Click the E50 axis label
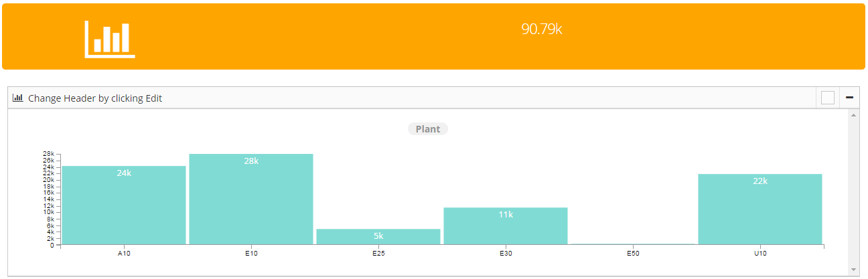This screenshot has height=279, width=868. [633, 254]
